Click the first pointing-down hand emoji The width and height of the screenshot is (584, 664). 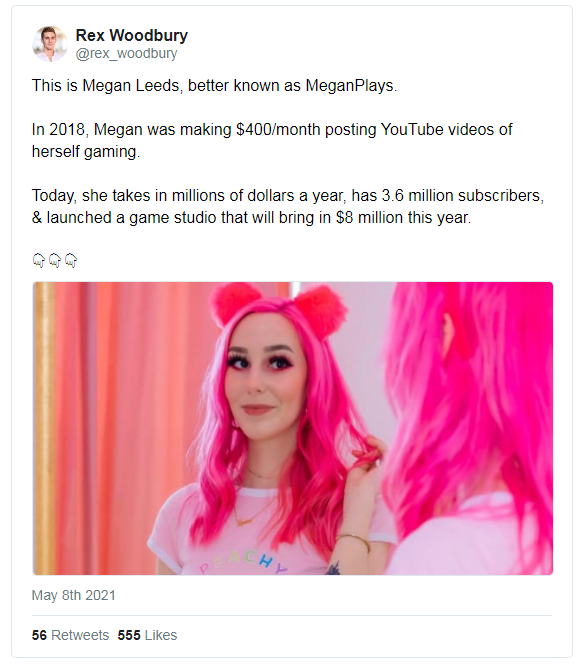coord(39,260)
